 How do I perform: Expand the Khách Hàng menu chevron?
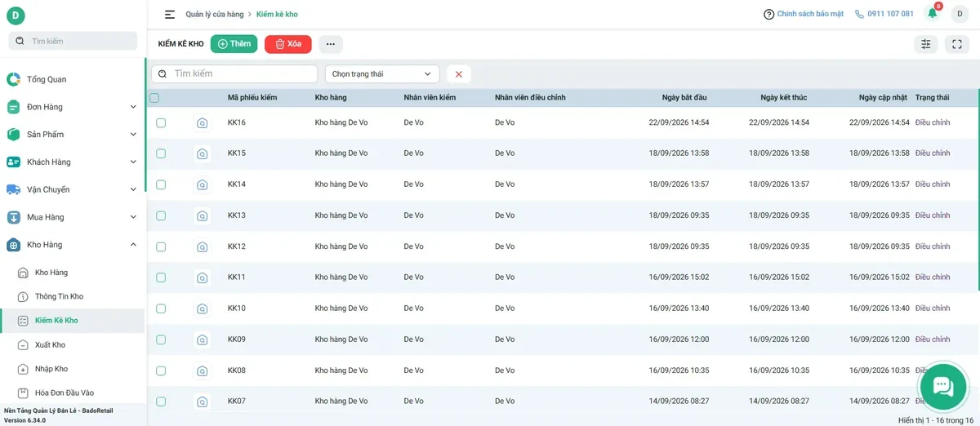(133, 162)
